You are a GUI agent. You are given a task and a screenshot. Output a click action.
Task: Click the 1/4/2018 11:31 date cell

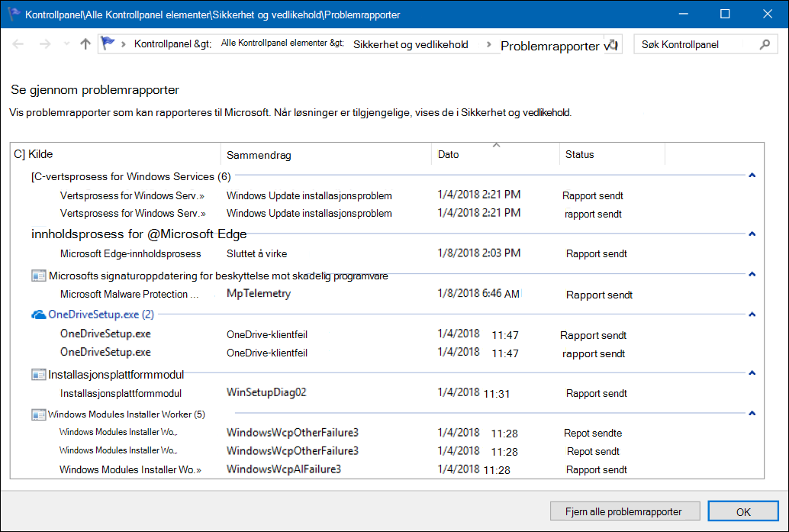[x=474, y=392]
